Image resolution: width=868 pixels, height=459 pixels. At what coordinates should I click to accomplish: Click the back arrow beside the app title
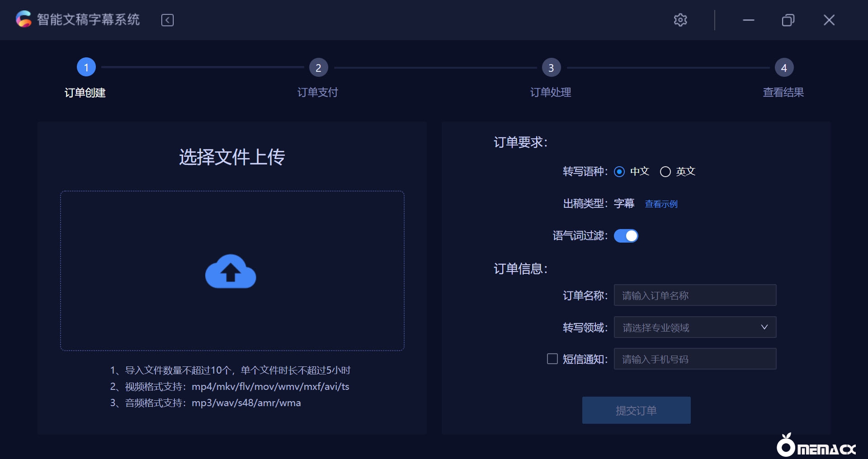click(x=167, y=20)
